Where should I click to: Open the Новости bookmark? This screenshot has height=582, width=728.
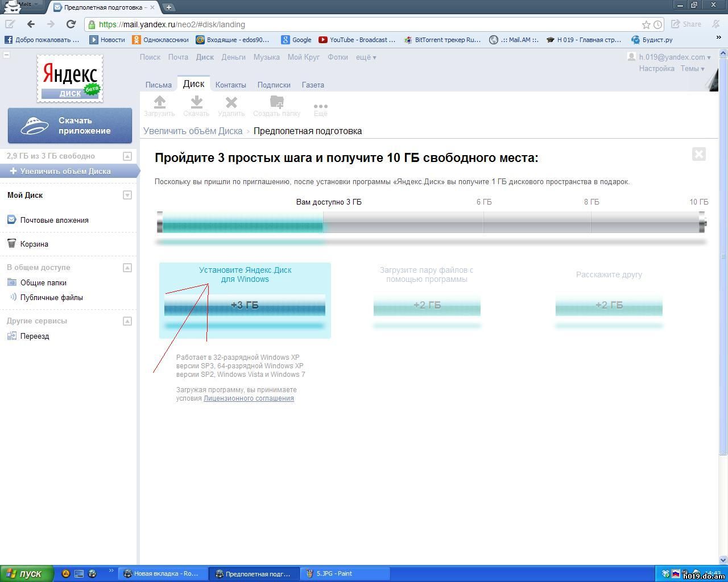pos(107,40)
